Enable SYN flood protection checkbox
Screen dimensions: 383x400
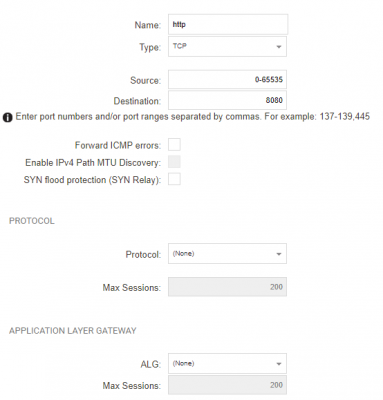point(174,179)
